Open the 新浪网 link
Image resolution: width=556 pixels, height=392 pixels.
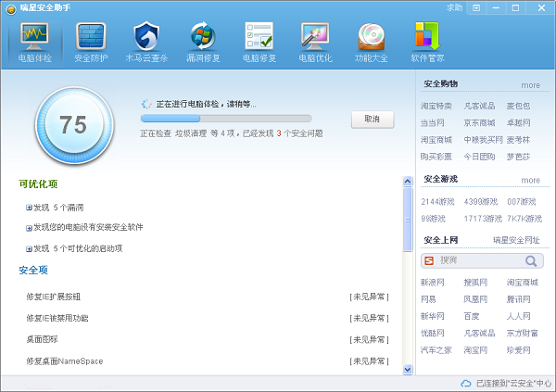tap(432, 283)
